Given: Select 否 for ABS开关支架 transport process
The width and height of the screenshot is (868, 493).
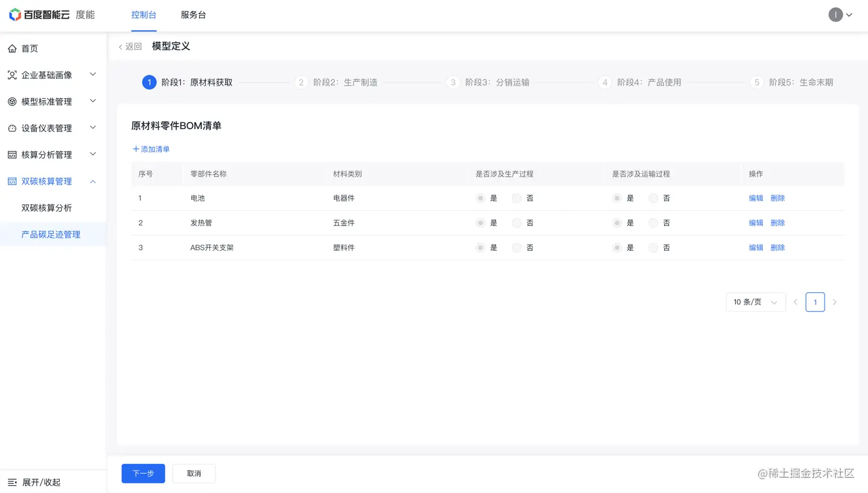Looking at the screenshot, I should click(x=653, y=248).
